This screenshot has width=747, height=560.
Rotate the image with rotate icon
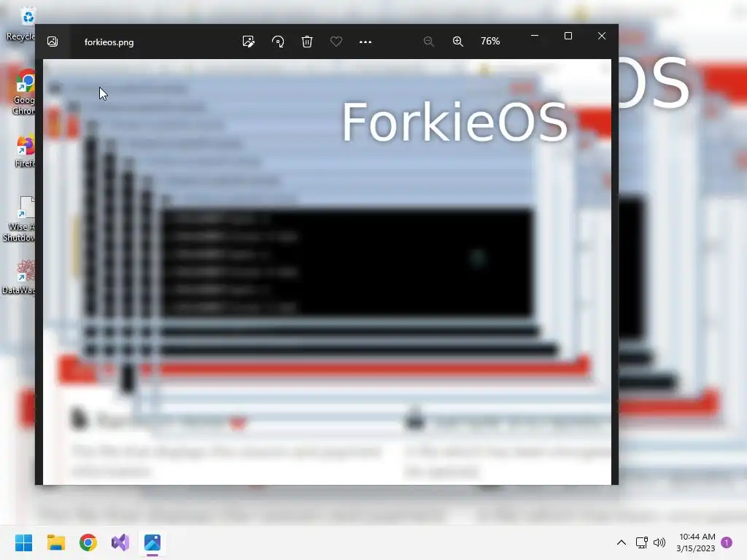(278, 42)
